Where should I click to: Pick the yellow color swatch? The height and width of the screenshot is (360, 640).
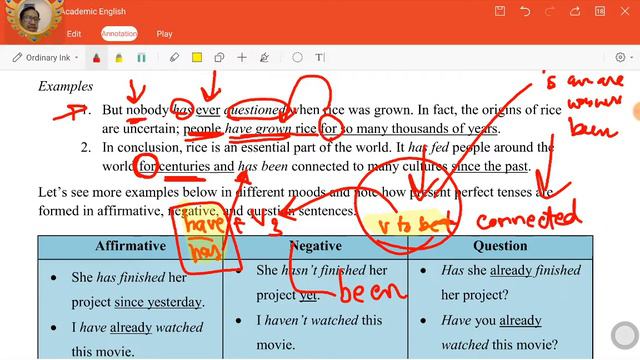197,58
